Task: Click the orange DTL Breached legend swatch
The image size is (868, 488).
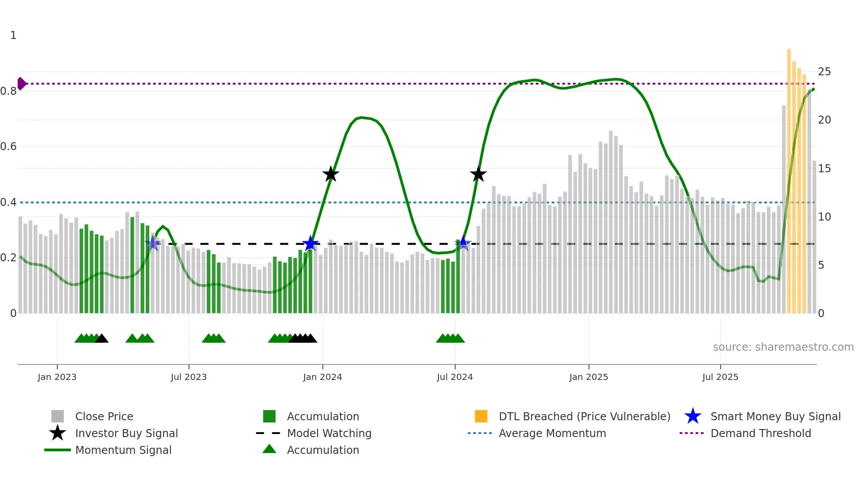Action: 481,416
